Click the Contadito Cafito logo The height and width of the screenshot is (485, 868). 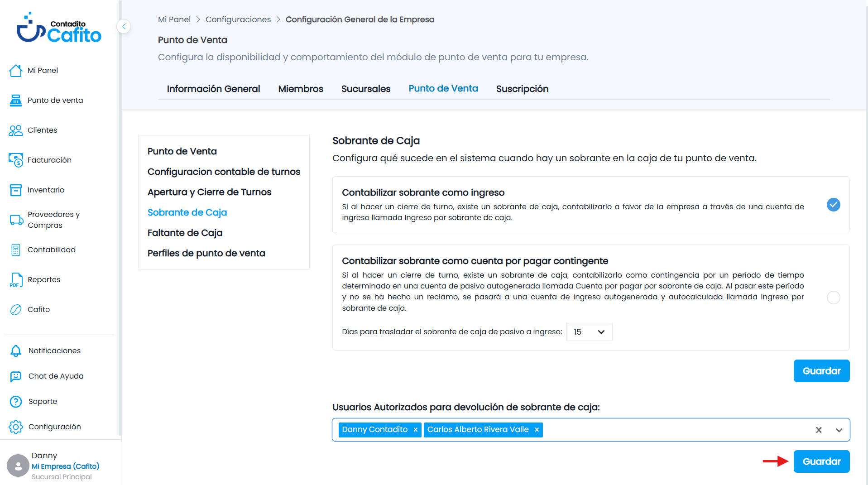59,28
